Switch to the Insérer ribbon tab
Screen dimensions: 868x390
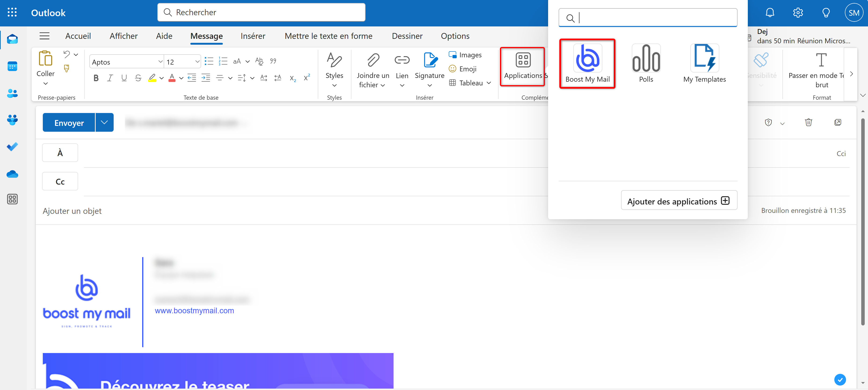[x=253, y=36]
